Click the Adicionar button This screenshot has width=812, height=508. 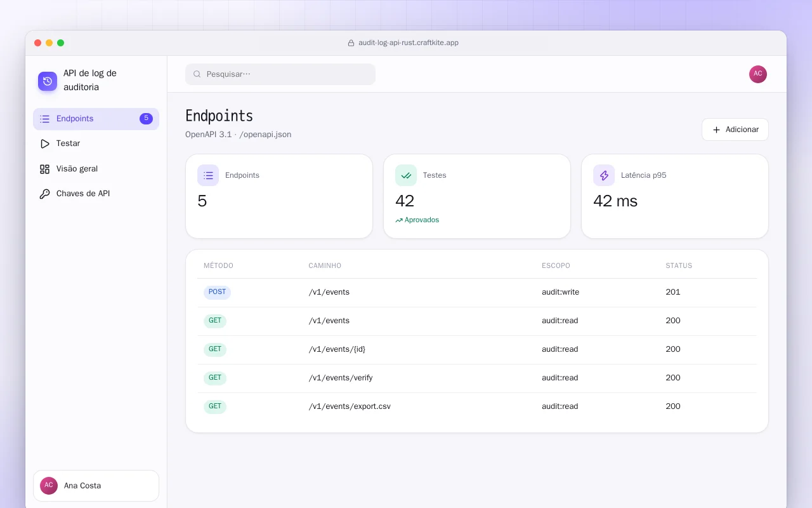pos(735,130)
